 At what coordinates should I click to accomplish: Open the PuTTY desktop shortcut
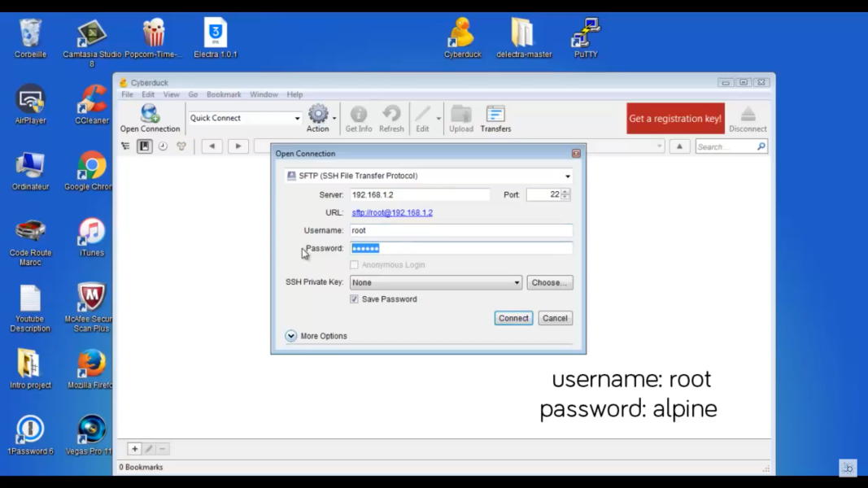pyautogui.click(x=586, y=37)
